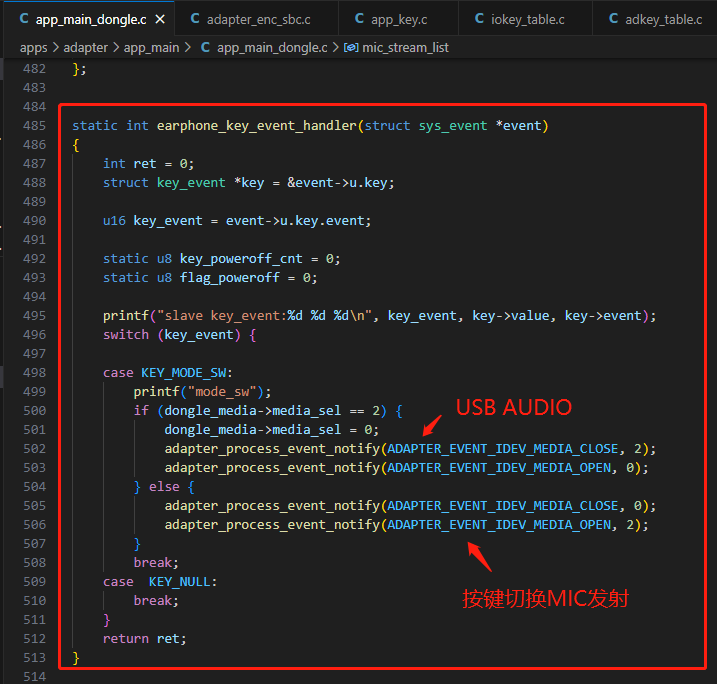The image size is (717, 684).
Task: Open the adapter breadcrumb segment
Action: coord(86,48)
